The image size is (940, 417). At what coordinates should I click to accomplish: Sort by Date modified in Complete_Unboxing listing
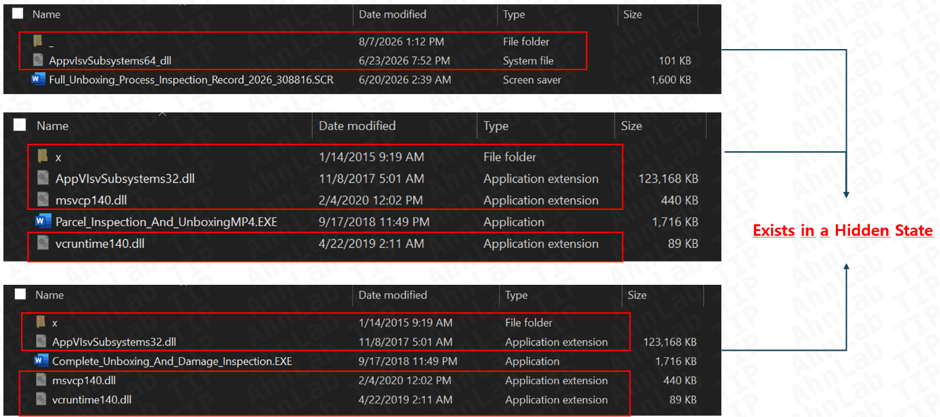click(393, 295)
